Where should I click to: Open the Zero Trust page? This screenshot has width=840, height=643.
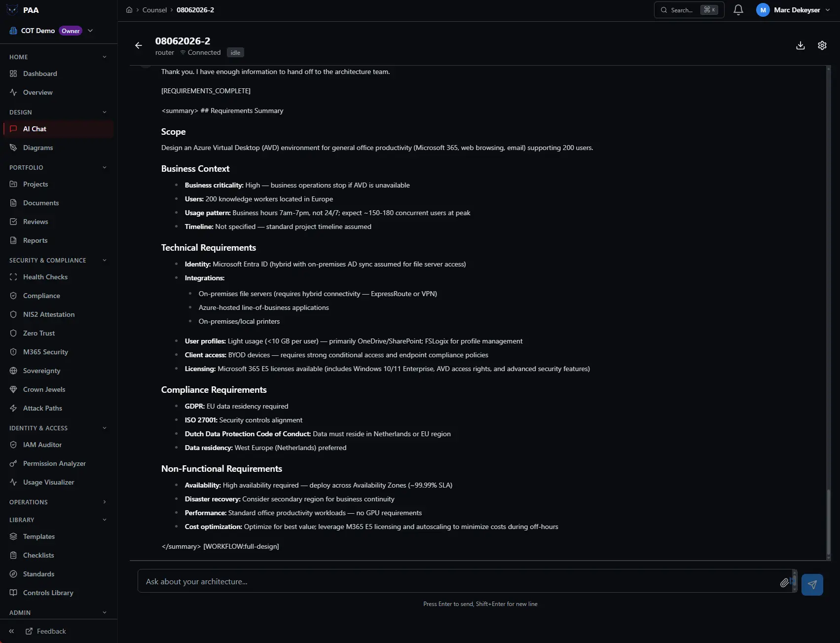point(59,333)
